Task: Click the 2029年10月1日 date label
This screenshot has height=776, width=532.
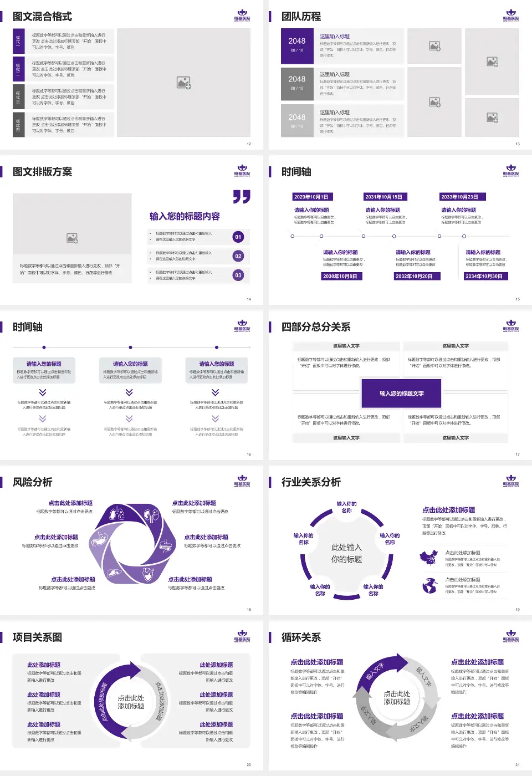Action: coord(311,197)
